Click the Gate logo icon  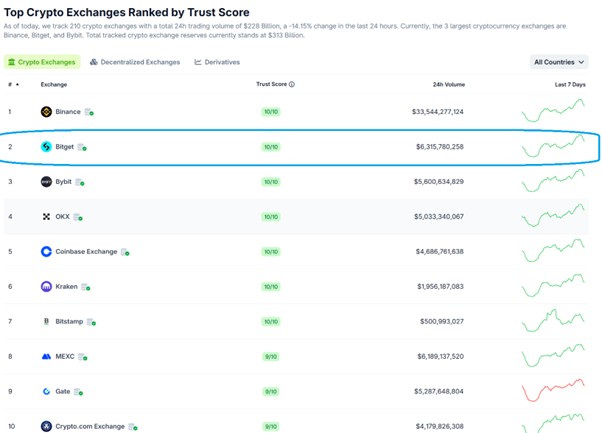coord(46,391)
